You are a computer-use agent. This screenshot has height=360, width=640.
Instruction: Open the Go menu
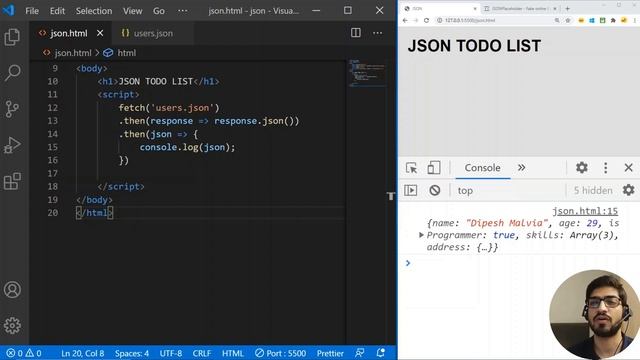(159, 11)
